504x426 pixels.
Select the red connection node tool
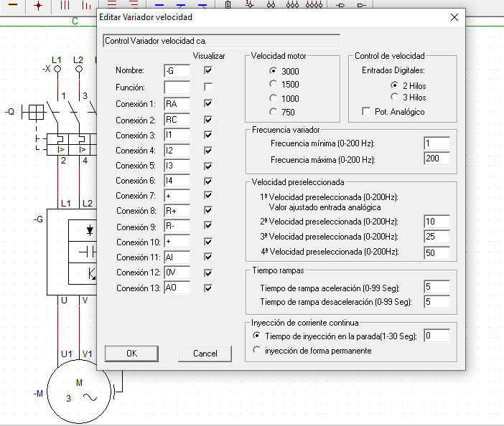38,5
